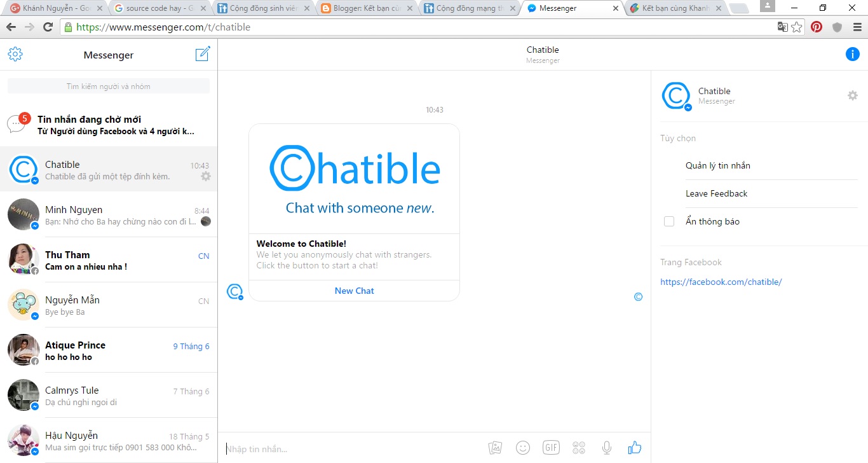Click 10:43 timestamp above message

pos(435,110)
